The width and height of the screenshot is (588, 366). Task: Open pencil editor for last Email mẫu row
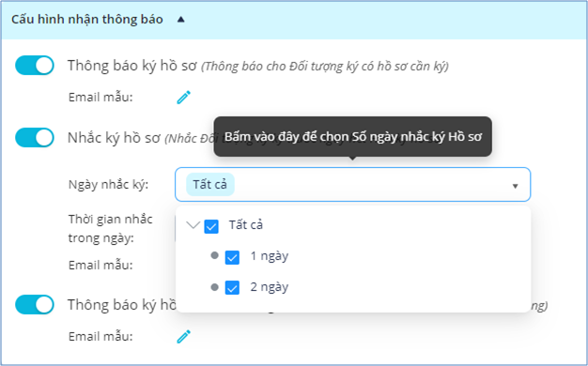click(x=183, y=336)
